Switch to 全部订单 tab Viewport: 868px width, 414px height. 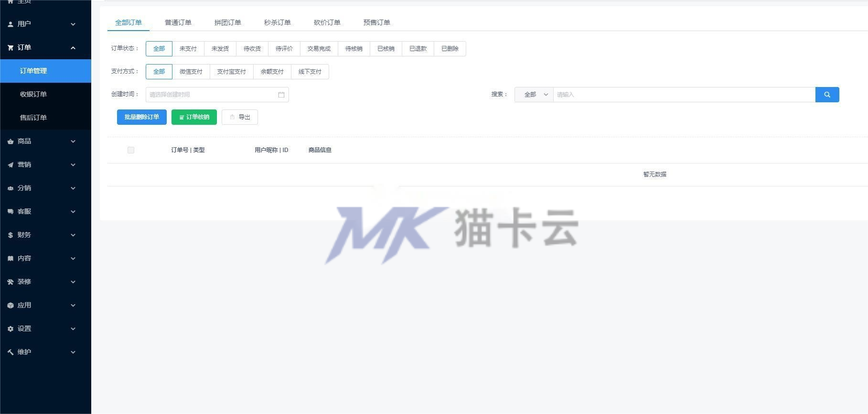click(129, 22)
